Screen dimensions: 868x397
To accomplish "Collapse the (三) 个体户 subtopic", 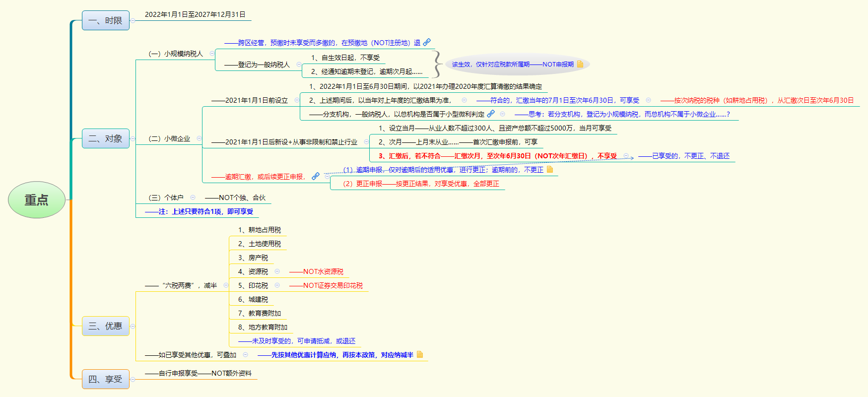I will 193,197.
